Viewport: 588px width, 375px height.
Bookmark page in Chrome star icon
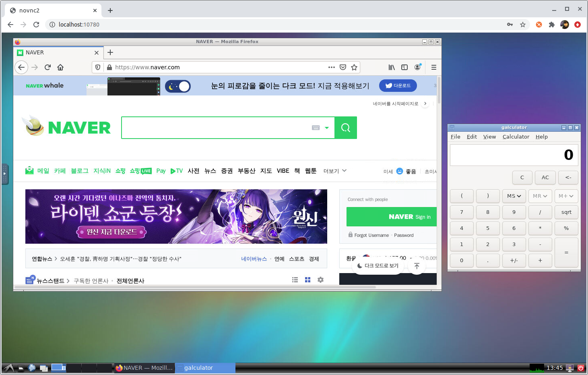pos(523,25)
